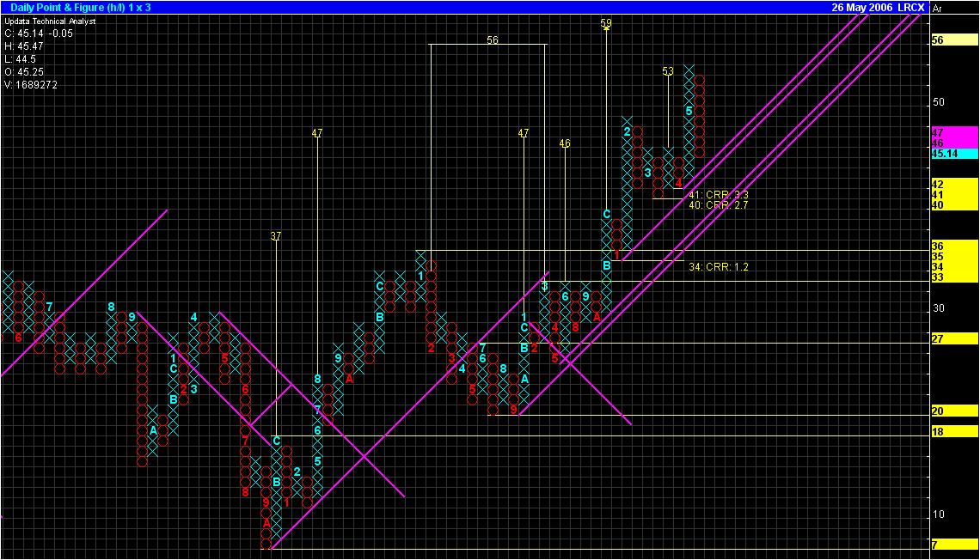The width and height of the screenshot is (980, 560).
Task: Select the close value C: 45.14 -0.05
Action: tap(39, 33)
